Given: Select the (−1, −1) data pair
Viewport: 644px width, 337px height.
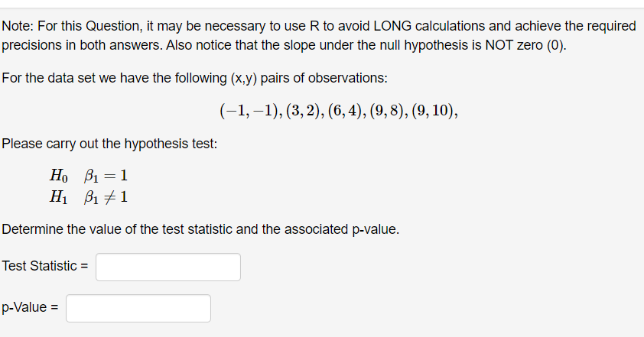Looking at the screenshot, I should [x=251, y=111].
